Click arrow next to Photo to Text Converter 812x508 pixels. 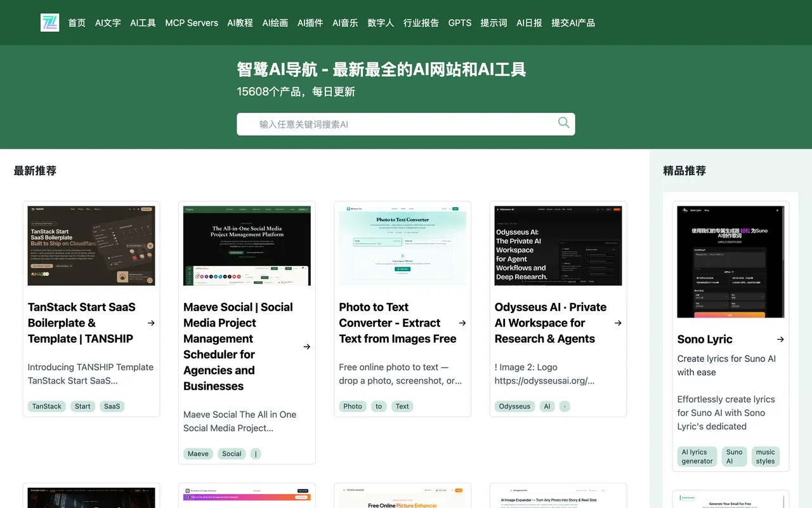tap(462, 323)
